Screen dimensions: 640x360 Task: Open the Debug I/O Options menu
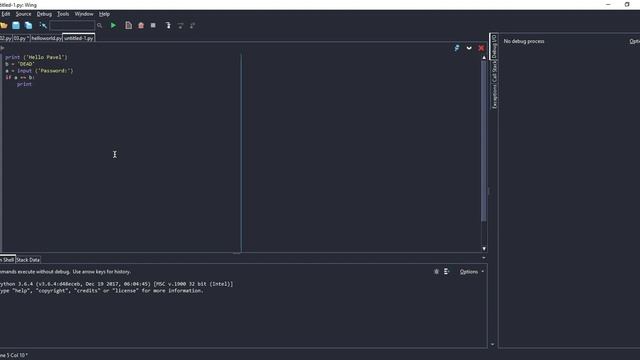(634, 41)
